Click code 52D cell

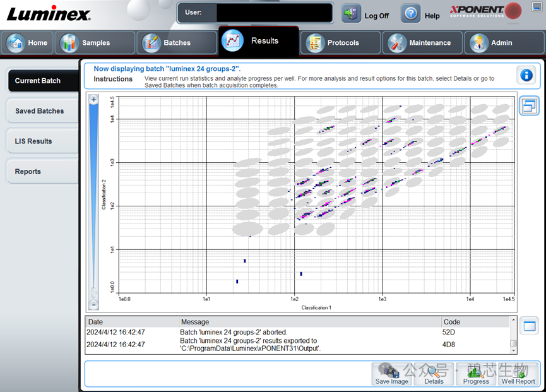coord(449,332)
